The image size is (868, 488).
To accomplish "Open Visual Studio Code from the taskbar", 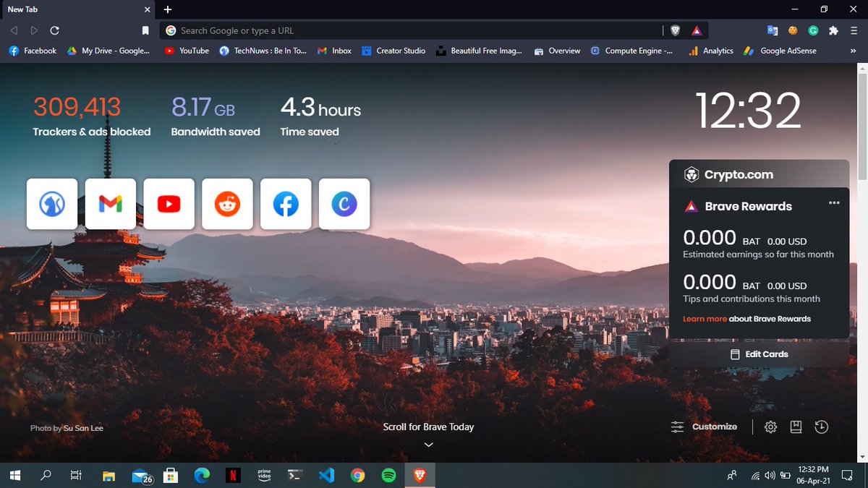I will click(x=326, y=475).
